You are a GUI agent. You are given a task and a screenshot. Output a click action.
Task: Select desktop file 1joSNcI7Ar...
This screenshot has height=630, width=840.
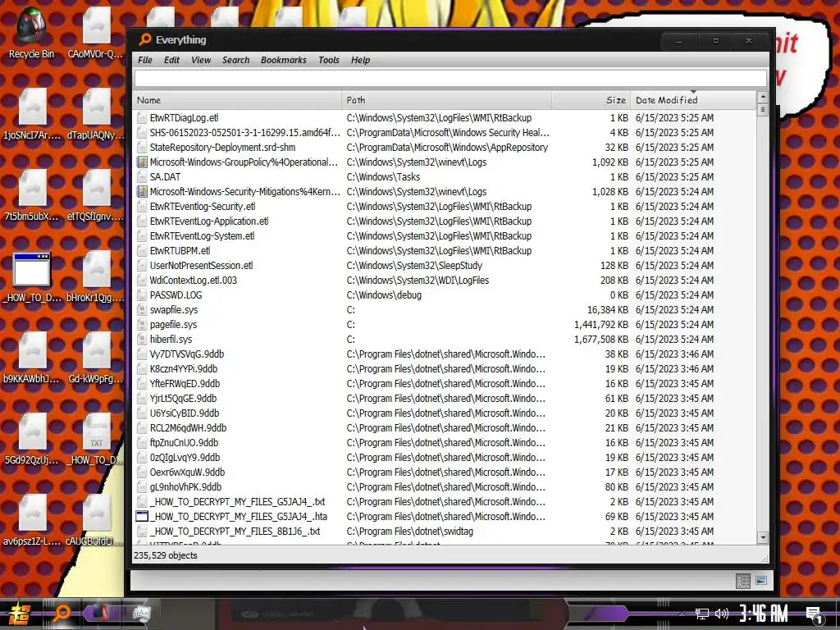click(32, 115)
